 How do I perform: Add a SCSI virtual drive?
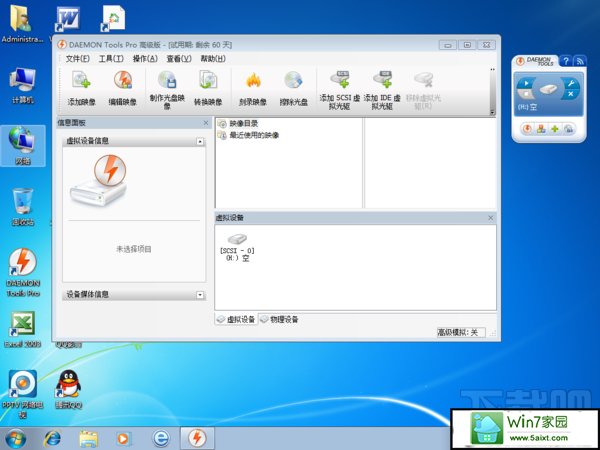339,90
